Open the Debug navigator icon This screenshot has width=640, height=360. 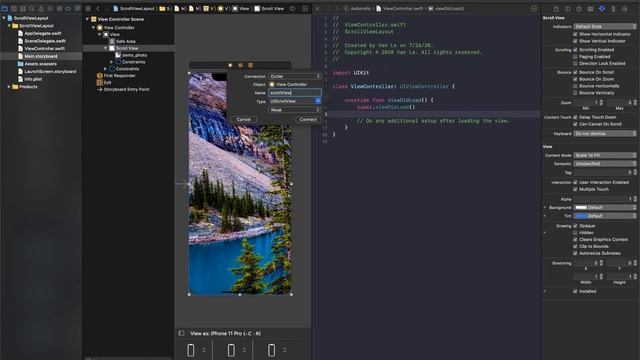[x=59, y=8]
